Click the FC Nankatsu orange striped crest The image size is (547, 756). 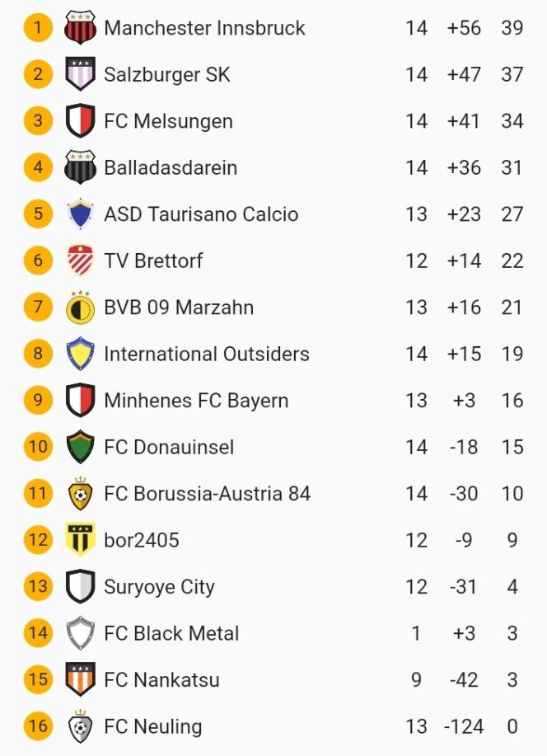pyautogui.click(x=80, y=679)
